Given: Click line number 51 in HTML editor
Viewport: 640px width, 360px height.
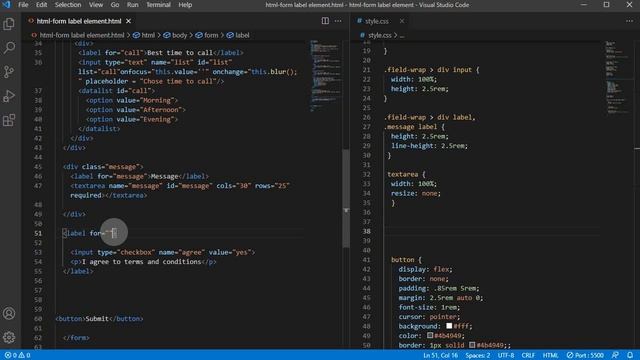Looking at the screenshot, I should tap(38, 233).
